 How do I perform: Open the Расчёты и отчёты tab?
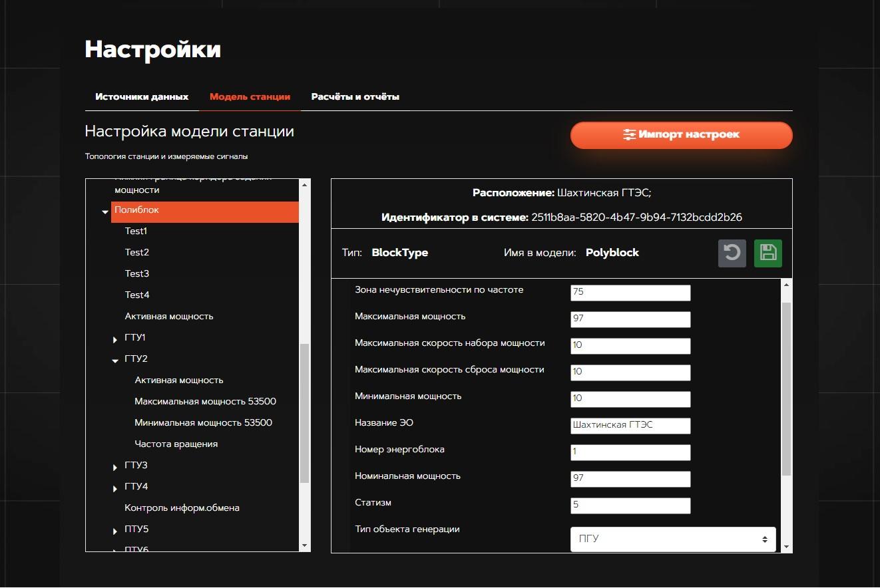click(355, 97)
